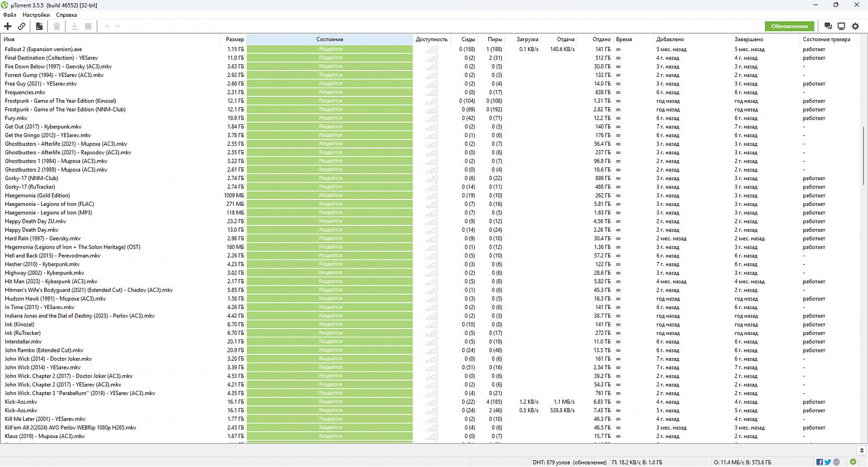Click the Create New Torrent file icon
The height and width of the screenshot is (467, 868).
(x=39, y=26)
